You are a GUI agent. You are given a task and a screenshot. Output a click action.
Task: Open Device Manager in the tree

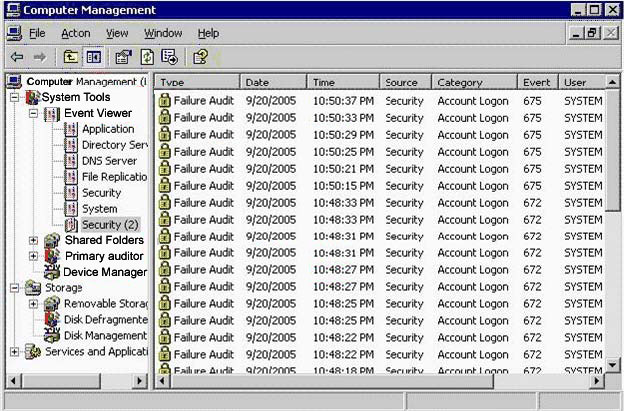105,272
